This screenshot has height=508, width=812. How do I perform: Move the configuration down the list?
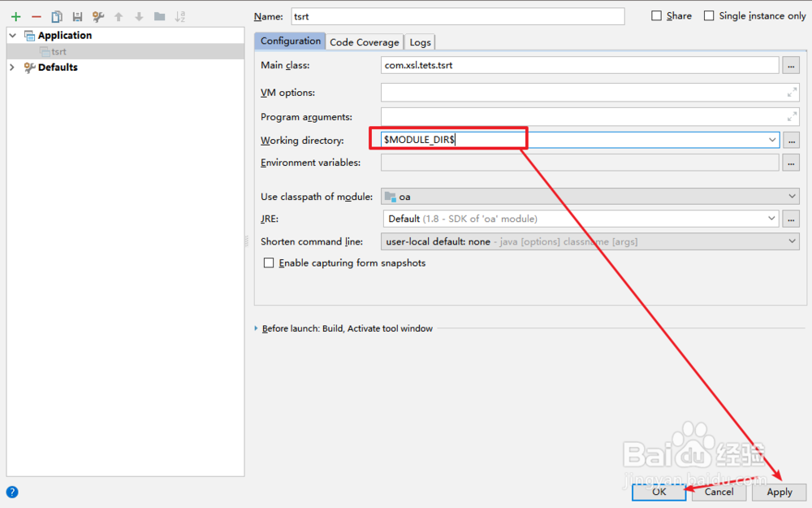pos(139,15)
